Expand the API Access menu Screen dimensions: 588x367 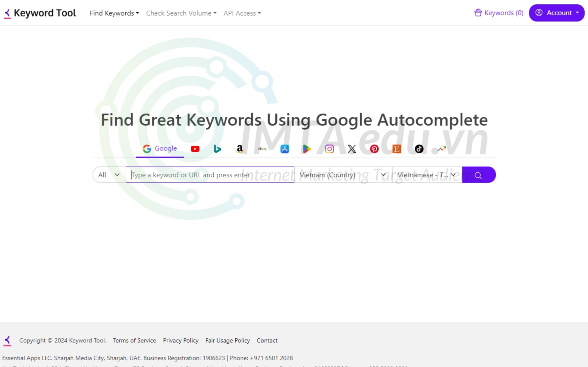pos(242,13)
